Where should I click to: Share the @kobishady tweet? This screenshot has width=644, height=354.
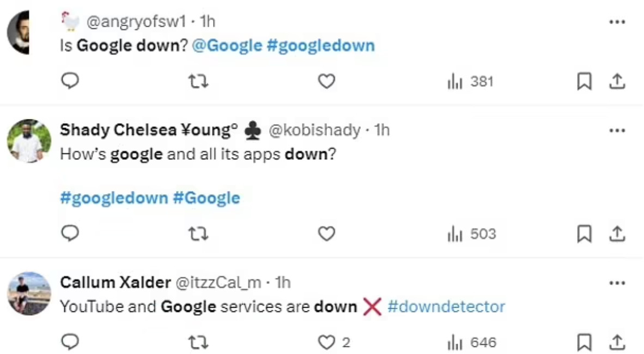coord(617,234)
